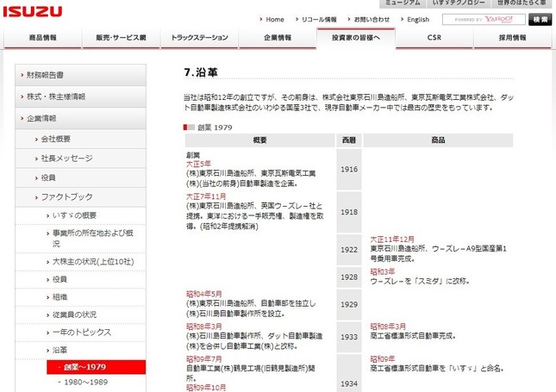Open 商品情報 navigation tab
Screen dimensions: 556x392
pyautogui.click(x=43, y=38)
